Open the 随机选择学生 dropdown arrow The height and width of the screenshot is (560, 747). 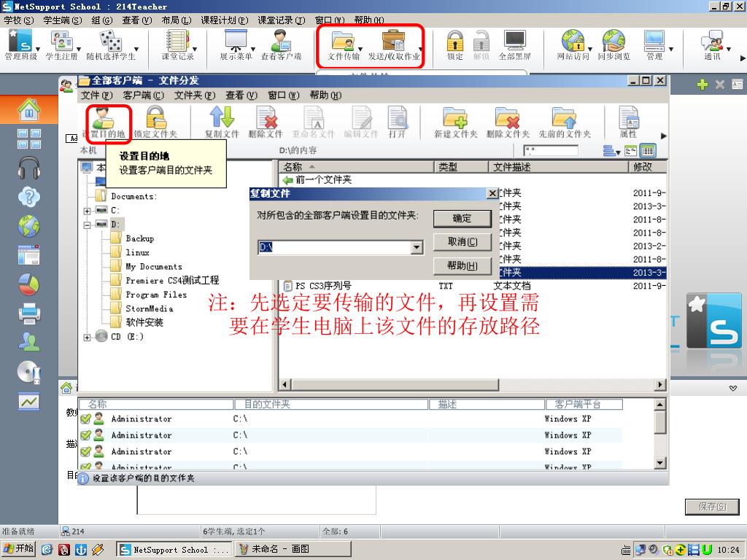pos(136,49)
